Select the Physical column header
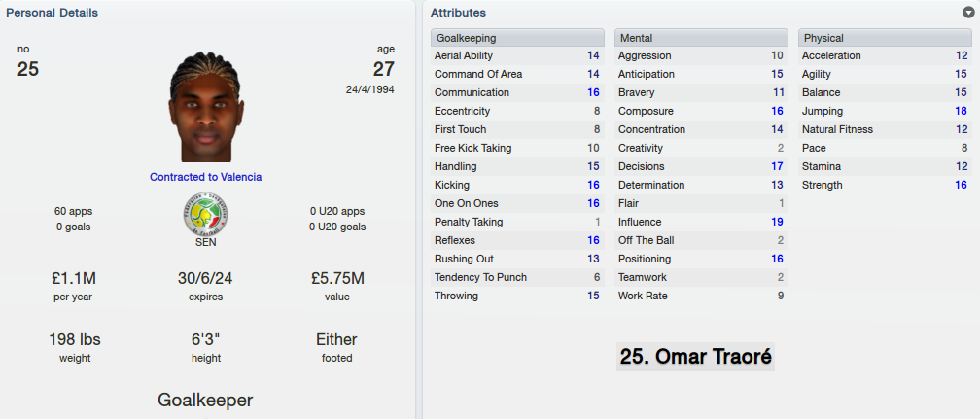 (x=885, y=38)
